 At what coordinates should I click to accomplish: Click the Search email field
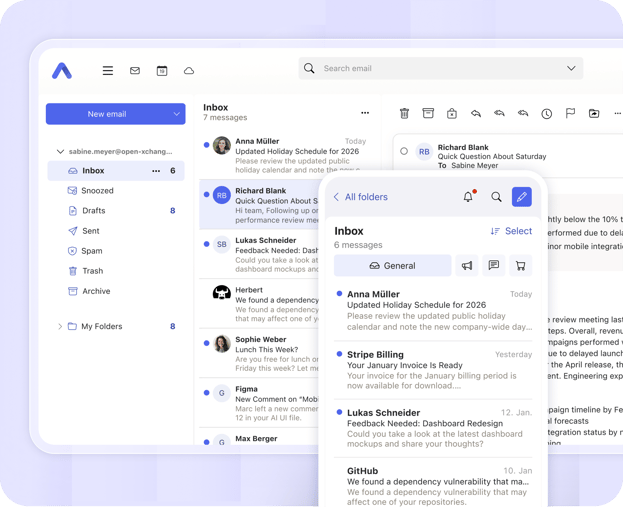point(441,68)
